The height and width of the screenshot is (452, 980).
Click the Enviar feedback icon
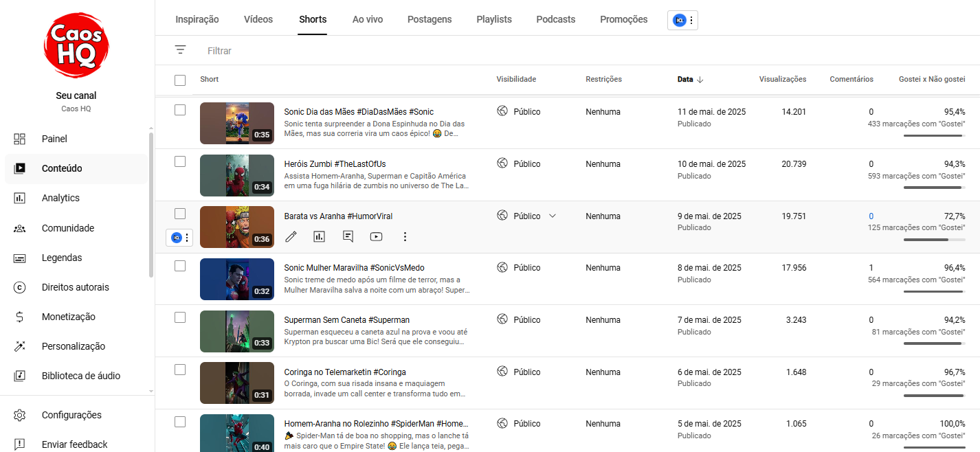(x=20, y=444)
